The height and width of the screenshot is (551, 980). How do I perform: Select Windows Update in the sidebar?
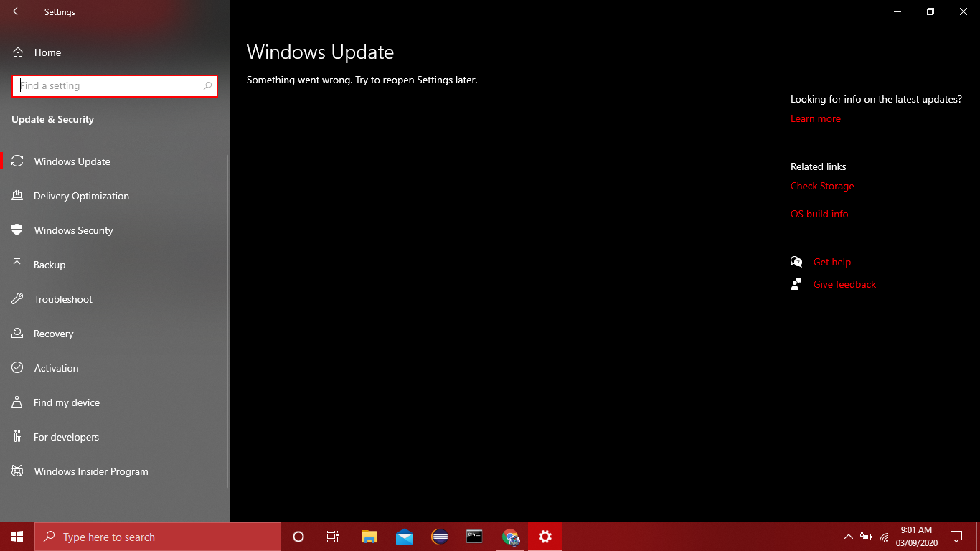tap(115, 161)
